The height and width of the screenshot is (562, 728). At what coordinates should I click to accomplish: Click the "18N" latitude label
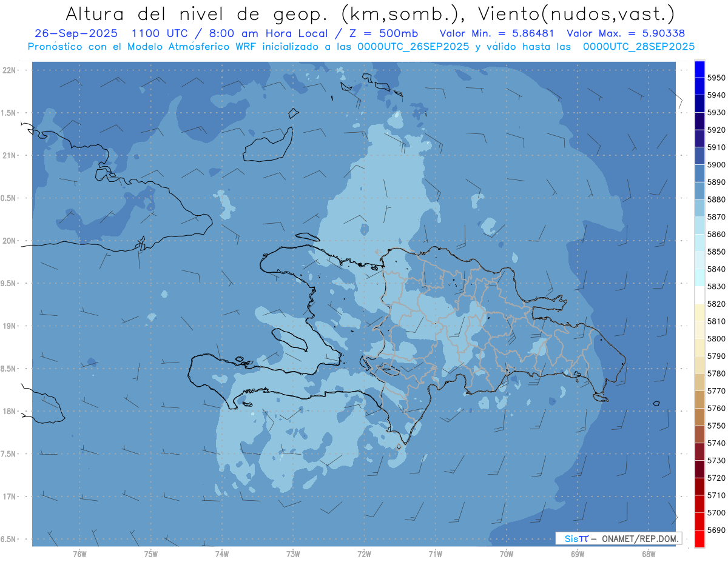[x=9, y=411]
